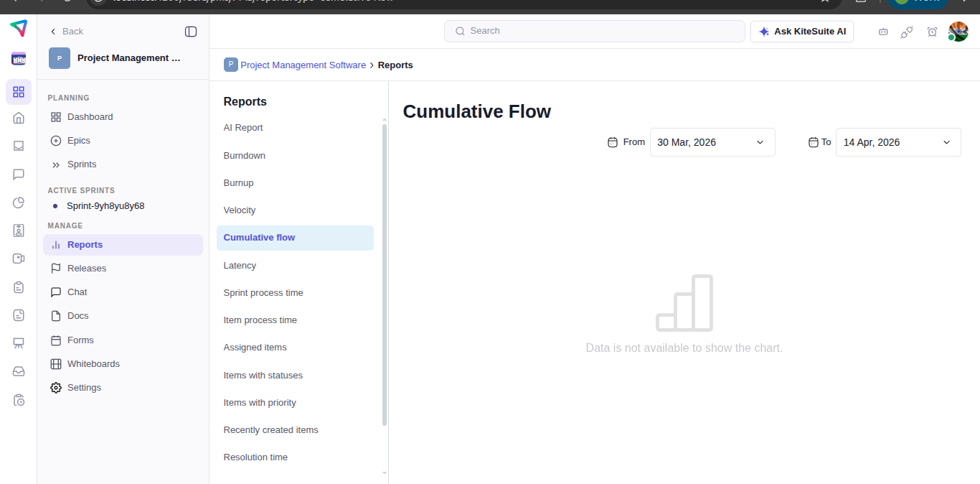Screen dimensions: 980x484
Task: Open Sprints in the sidebar
Action: click(x=123, y=164)
